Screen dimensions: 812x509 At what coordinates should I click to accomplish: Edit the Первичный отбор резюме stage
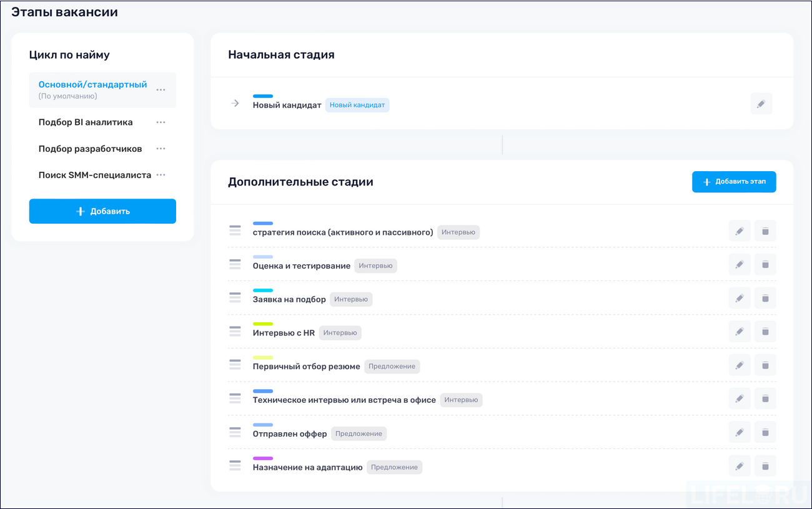pos(740,365)
